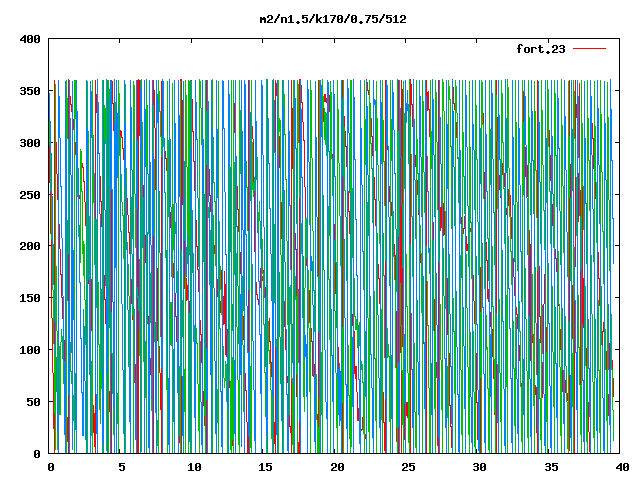
Task: Click y-axis label 100
Action: click(30, 350)
